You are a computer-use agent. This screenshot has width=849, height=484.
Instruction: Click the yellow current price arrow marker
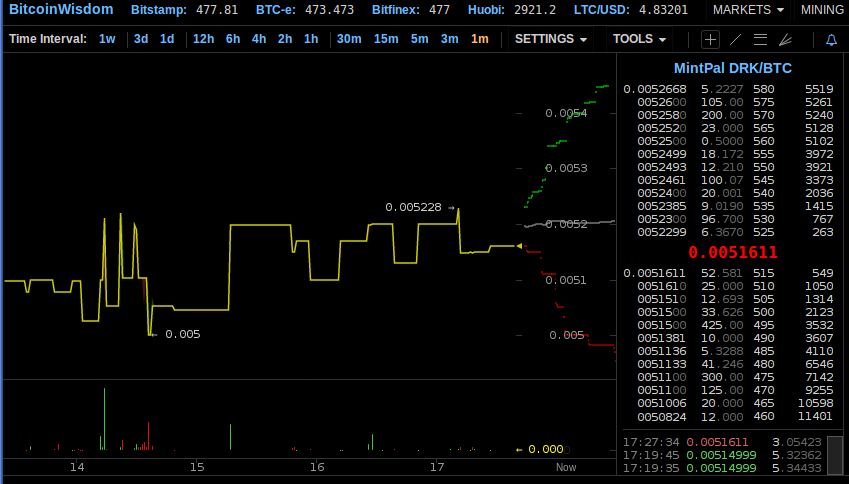519,246
